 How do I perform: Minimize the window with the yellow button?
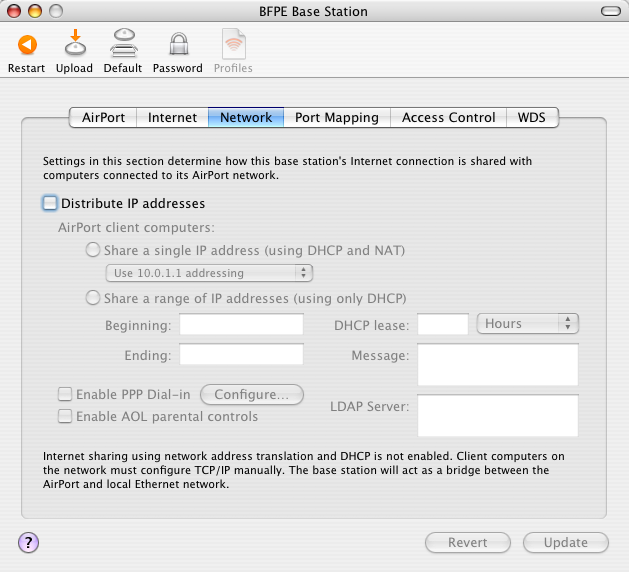(x=35, y=11)
